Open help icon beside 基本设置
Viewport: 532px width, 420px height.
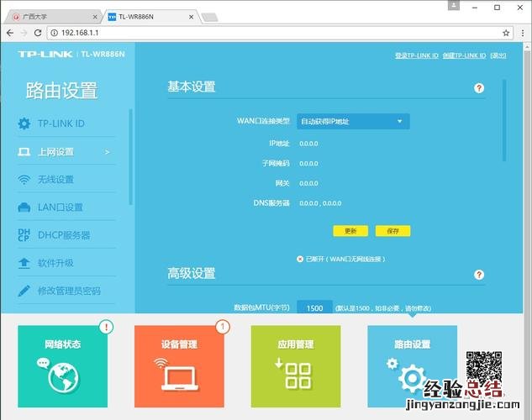pos(479,88)
